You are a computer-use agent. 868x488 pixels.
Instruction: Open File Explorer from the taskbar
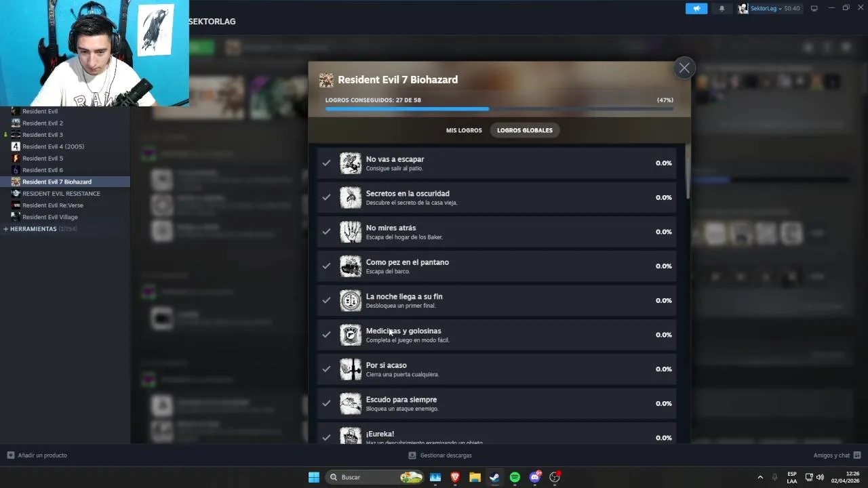475,477
